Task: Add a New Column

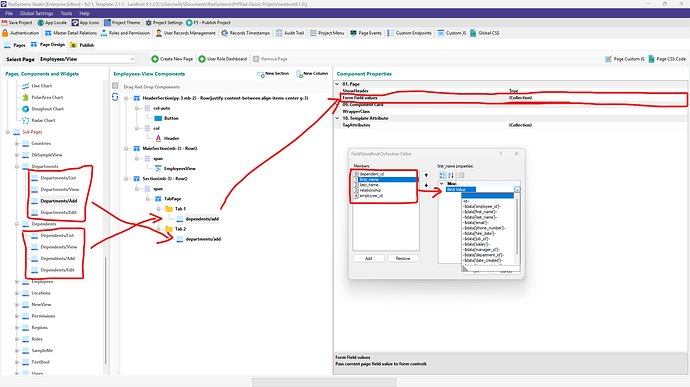Action: [x=312, y=74]
